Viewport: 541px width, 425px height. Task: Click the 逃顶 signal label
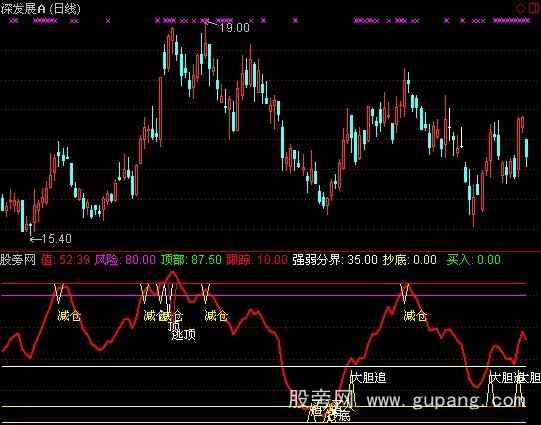point(184,334)
